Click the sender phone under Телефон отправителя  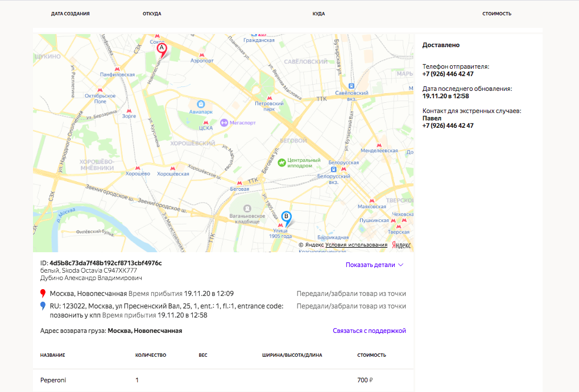448,74
